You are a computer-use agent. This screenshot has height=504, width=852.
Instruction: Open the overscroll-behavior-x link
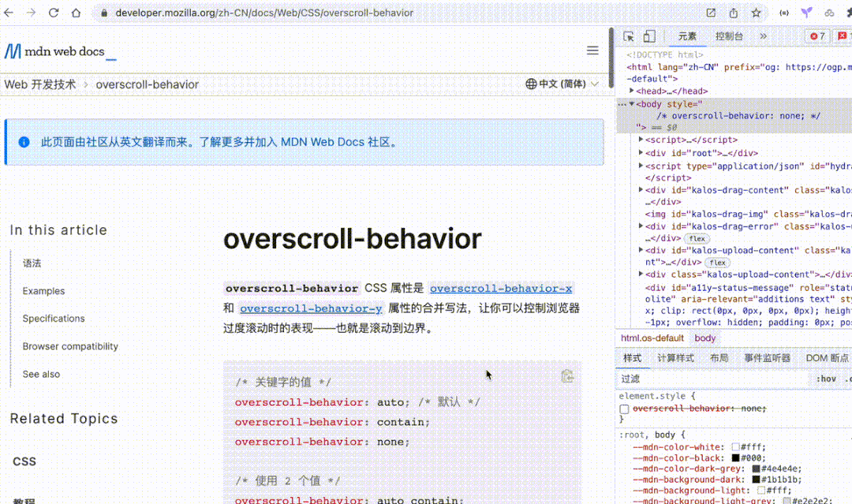click(x=500, y=289)
